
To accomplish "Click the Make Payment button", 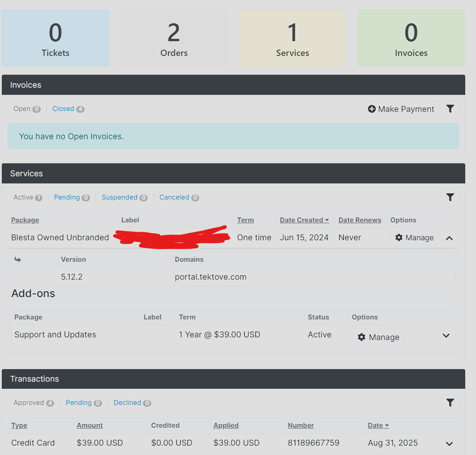I will click(401, 109).
